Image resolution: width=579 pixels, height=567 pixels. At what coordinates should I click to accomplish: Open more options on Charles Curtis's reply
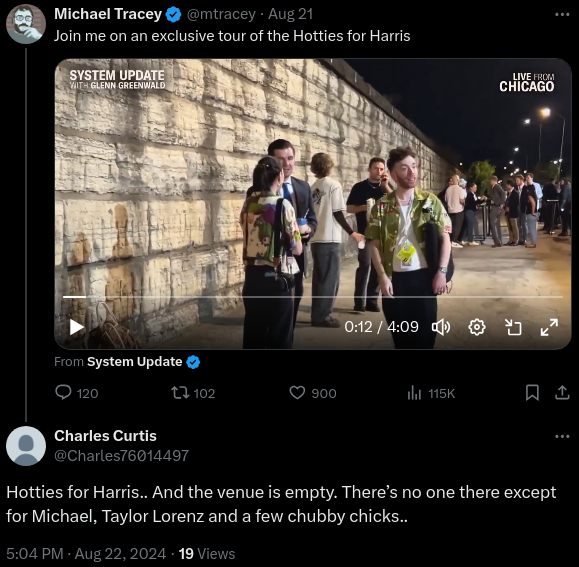pos(562,437)
